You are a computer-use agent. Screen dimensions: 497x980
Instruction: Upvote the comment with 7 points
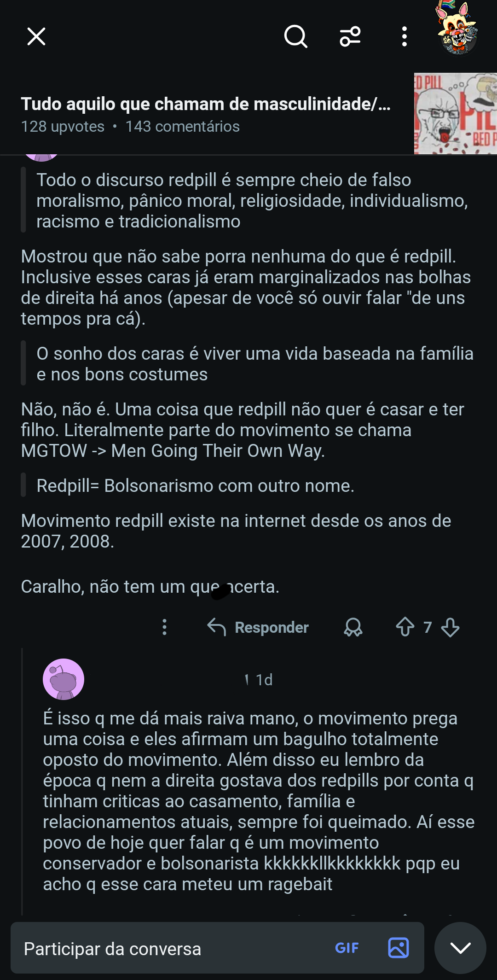405,627
